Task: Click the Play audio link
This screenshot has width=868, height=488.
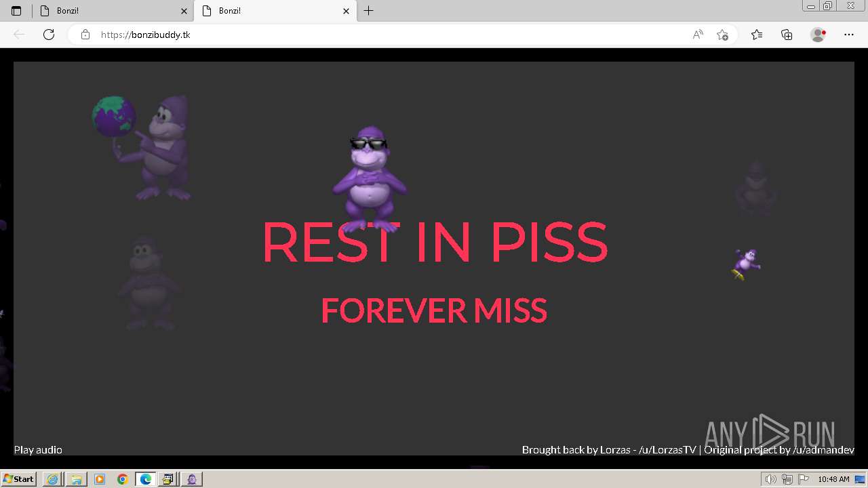Action: coord(38,450)
